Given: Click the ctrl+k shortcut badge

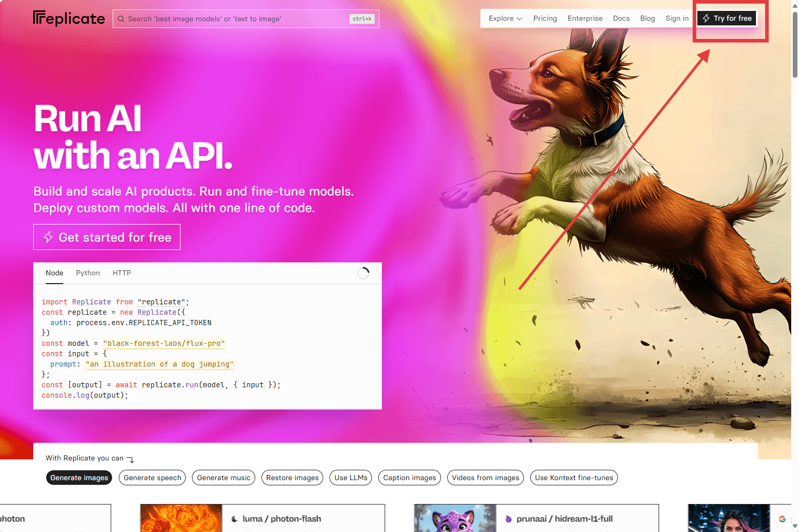Looking at the screenshot, I should point(362,19).
